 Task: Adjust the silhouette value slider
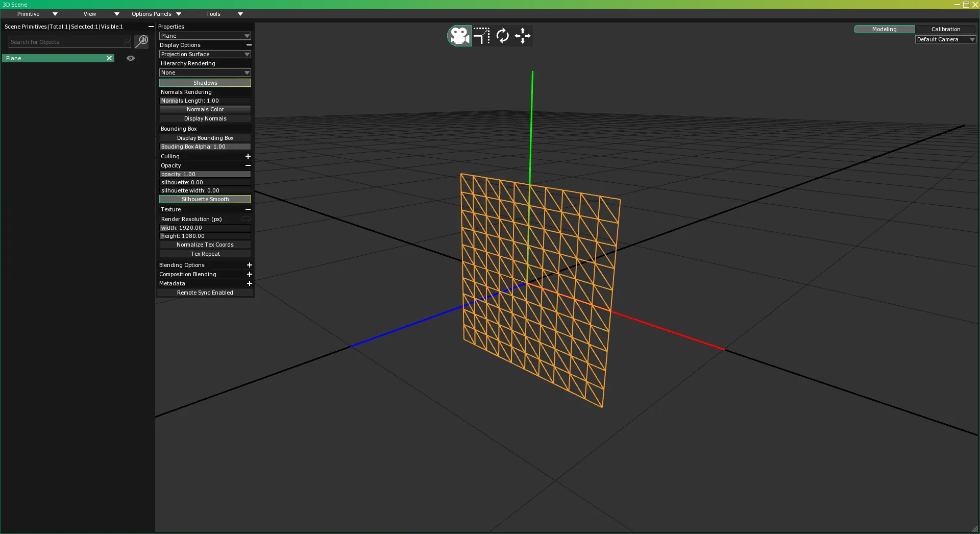coord(205,182)
